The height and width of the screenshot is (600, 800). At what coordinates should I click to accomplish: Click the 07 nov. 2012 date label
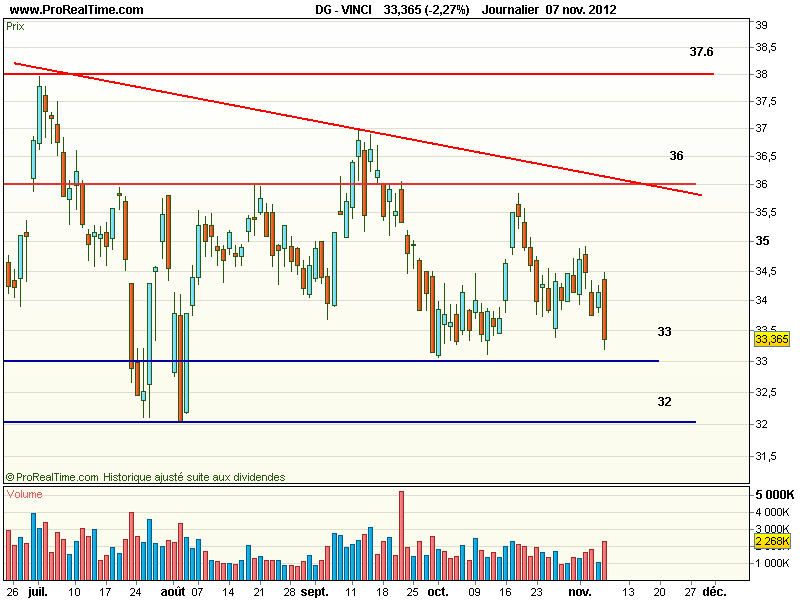click(582, 10)
